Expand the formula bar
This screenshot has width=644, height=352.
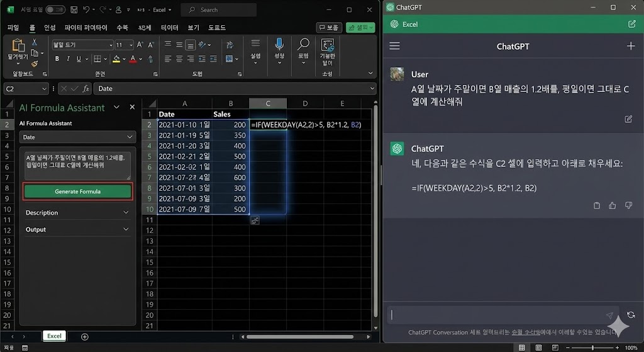point(372,88)
